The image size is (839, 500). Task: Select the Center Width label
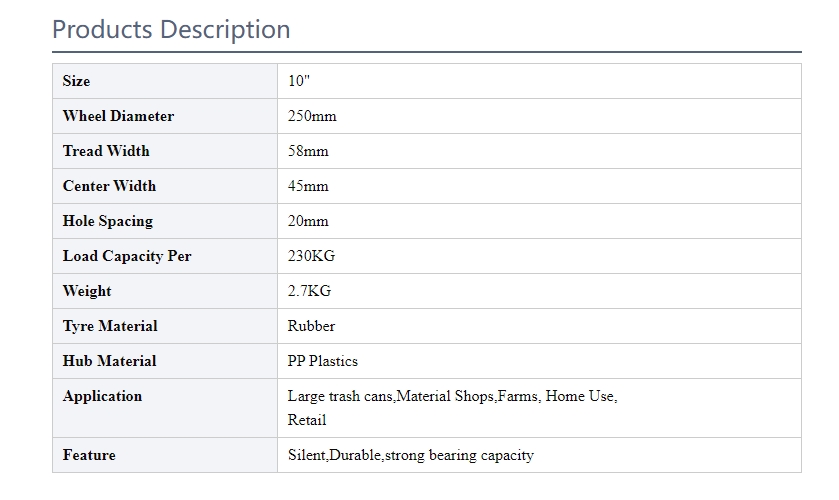tap(109, 186)
